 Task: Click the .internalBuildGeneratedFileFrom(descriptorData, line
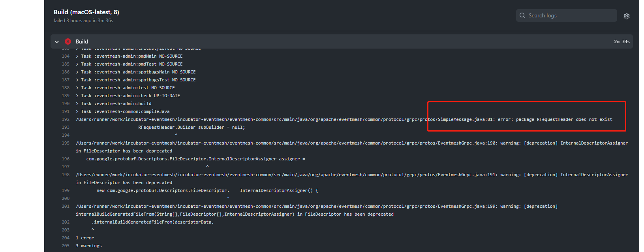tap(153, 222)
